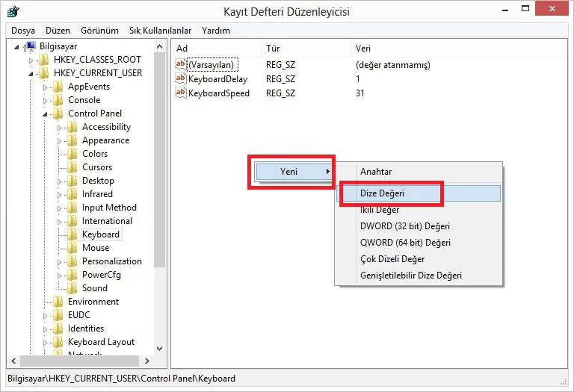Viewport: 574px width, 392px height.
Task: Click the tree horizontal scroll right arrow
Action: coord(147,361)
